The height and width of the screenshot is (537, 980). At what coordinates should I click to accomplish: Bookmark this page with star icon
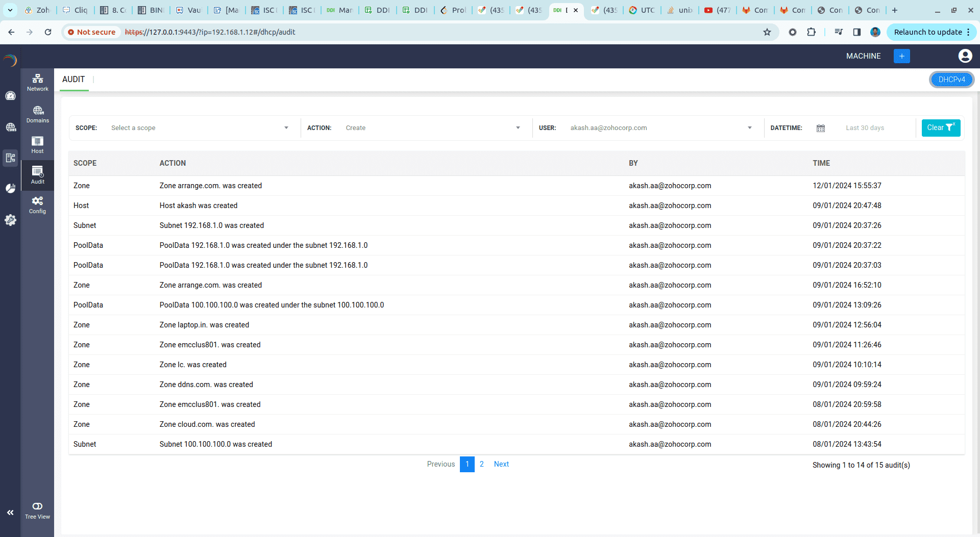tap(767, 32)
